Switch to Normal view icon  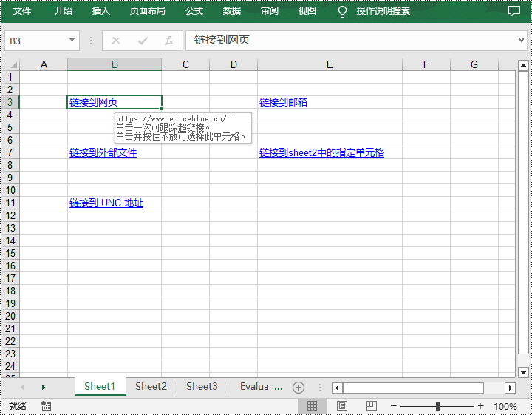click(x=312, y=406)
